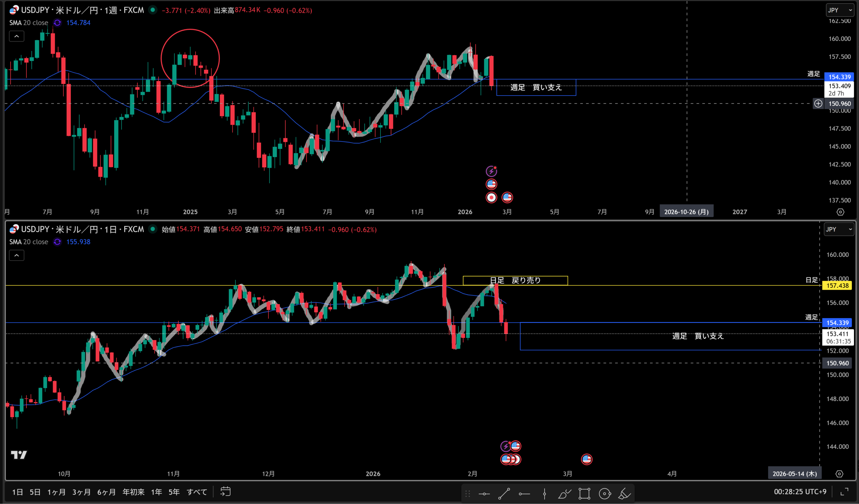Collapse daily chart indicator legend
The image size is (859, 504).
pyautogui.click(x=16, y=255)
